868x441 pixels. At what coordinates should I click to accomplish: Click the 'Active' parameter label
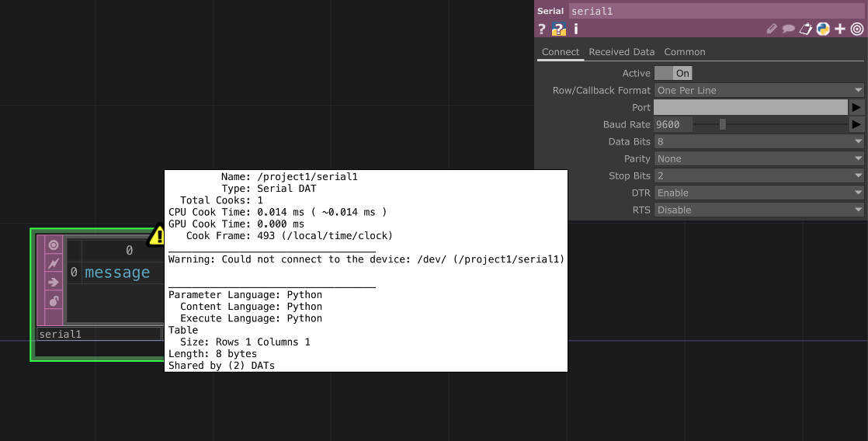click(636, 73)
